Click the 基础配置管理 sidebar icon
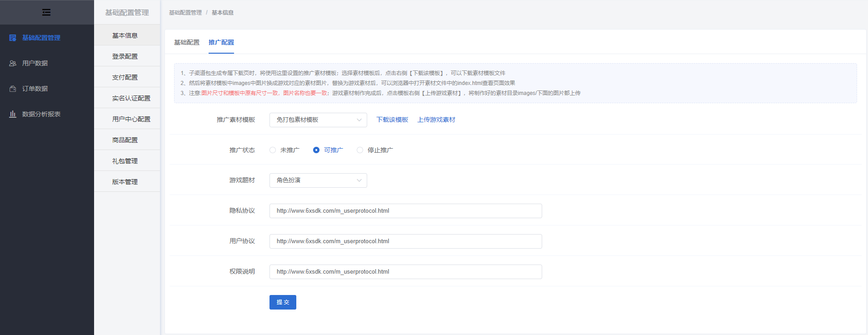Image resolution: width=868 pixels, height=335 pixels. (x=13, y=38)
